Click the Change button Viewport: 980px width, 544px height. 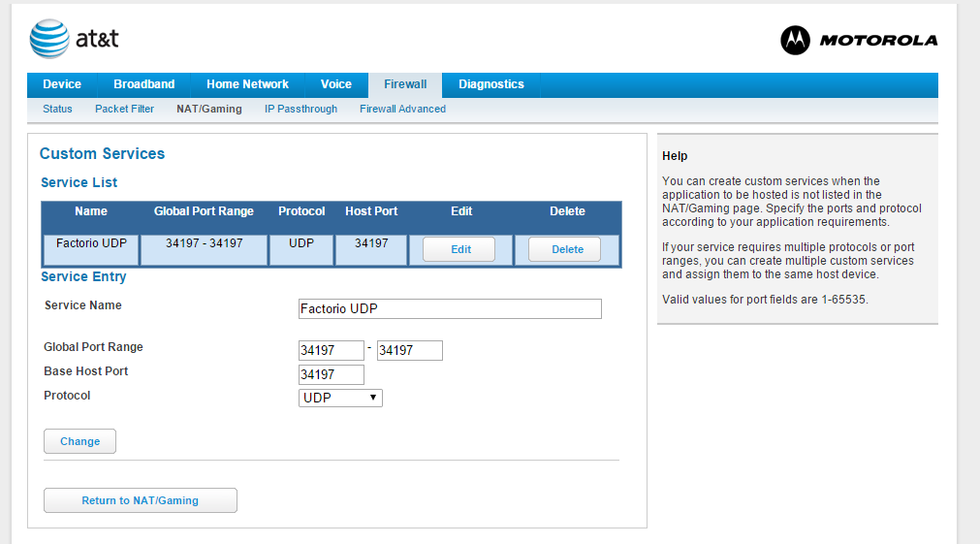pyautogui.click(x=80, y=441)
